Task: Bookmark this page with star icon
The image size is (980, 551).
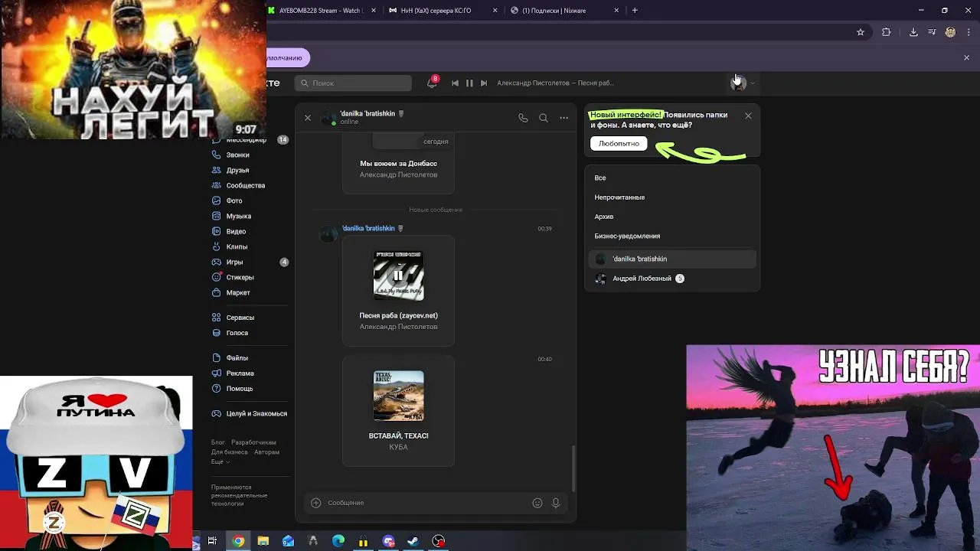Action: pyautogui.click(x=861, y=32)
